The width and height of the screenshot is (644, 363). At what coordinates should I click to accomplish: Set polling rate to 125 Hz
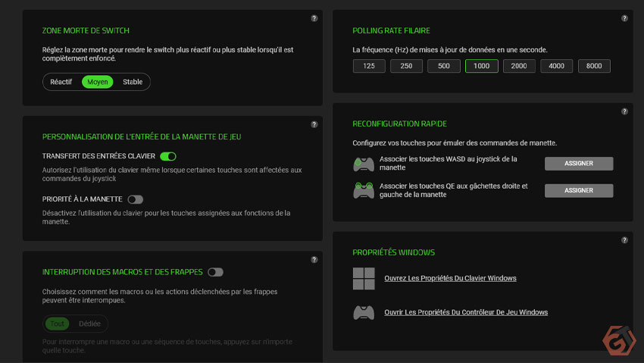pyautogui.click(x=369, y=66)
